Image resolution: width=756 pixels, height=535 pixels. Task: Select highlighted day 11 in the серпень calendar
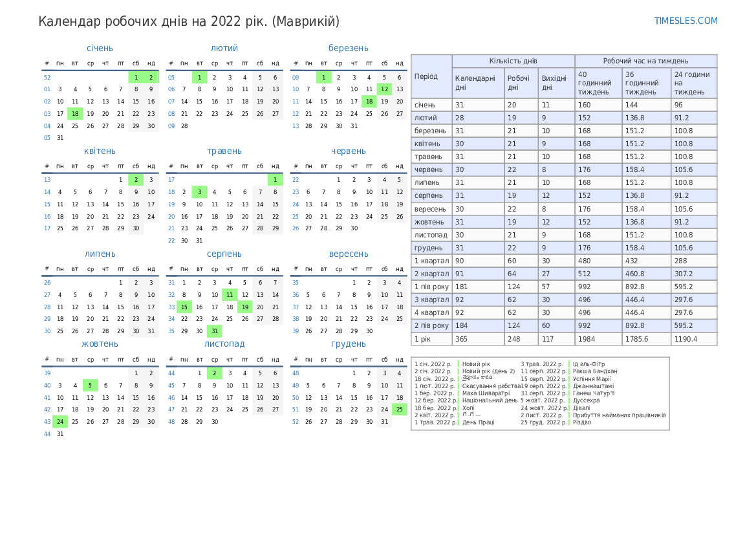(230, 295)
